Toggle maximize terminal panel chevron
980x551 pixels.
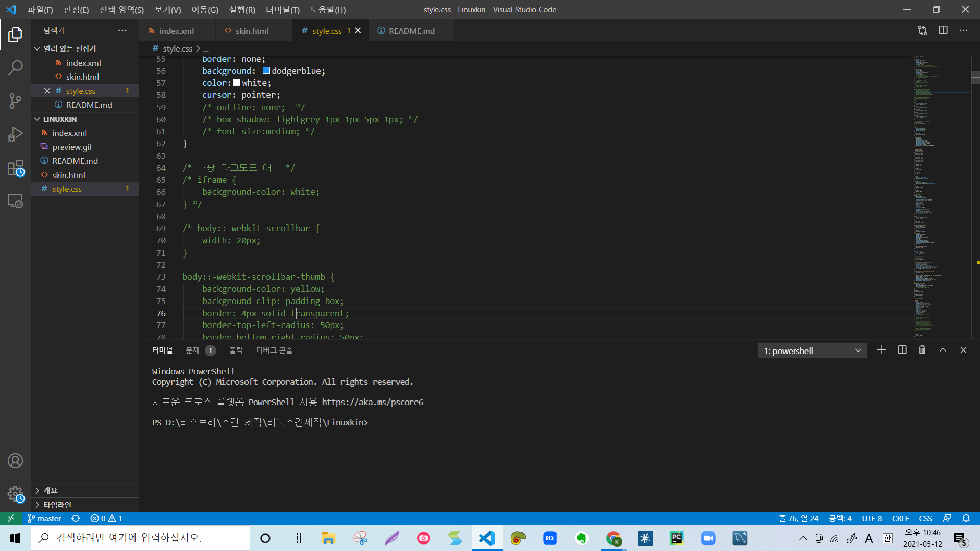[x=943, y=350]
